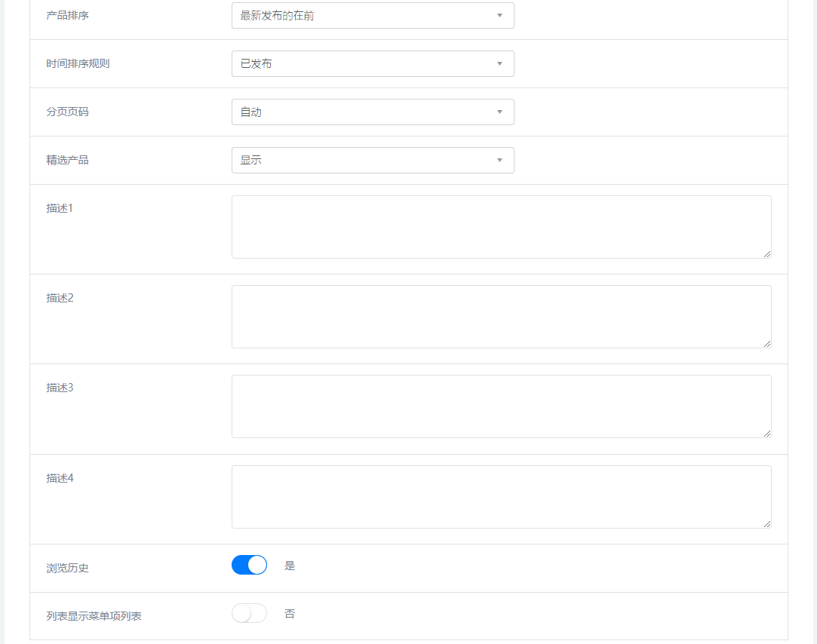
Task: Click the resize handle of 描述3 textarea
Action: pos(766,434)
